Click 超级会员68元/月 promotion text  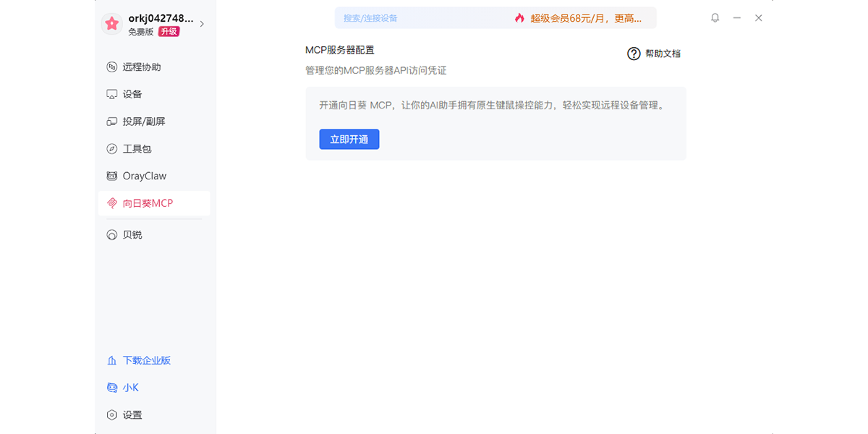point(586,18)
